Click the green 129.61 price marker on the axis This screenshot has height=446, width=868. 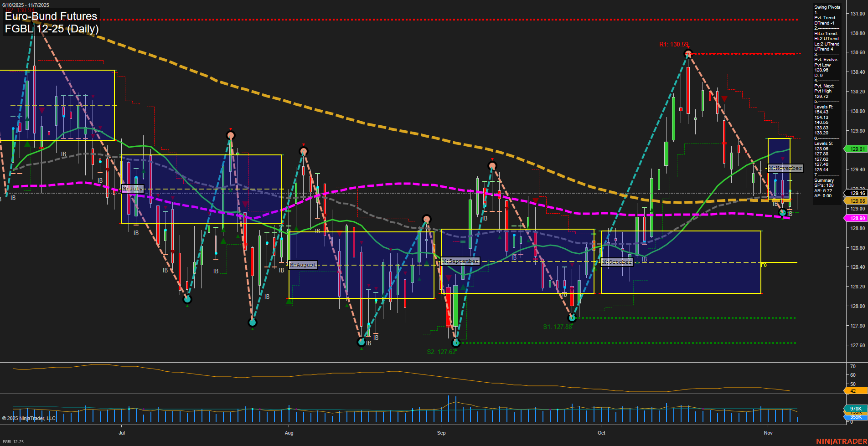856,149
